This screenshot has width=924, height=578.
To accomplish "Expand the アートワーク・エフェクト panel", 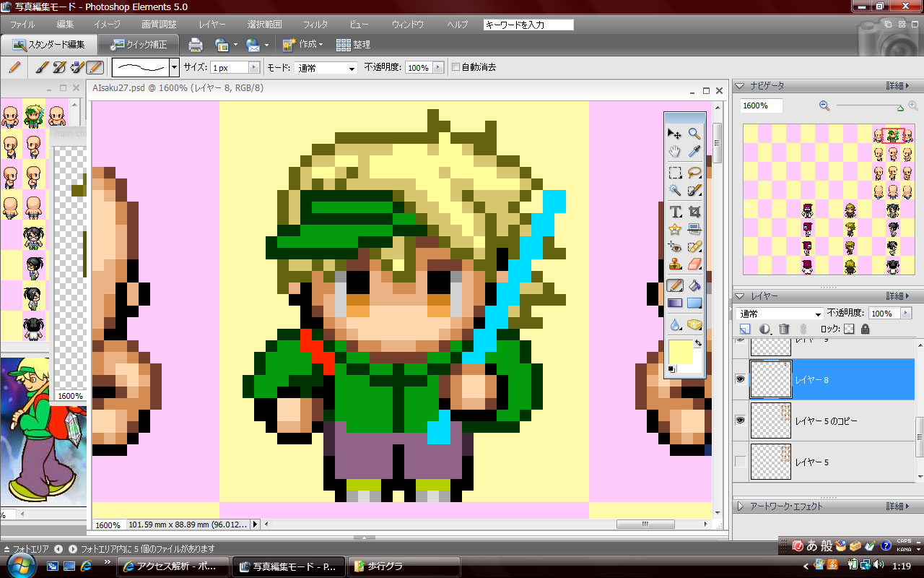I will click(x=740, y=506).
